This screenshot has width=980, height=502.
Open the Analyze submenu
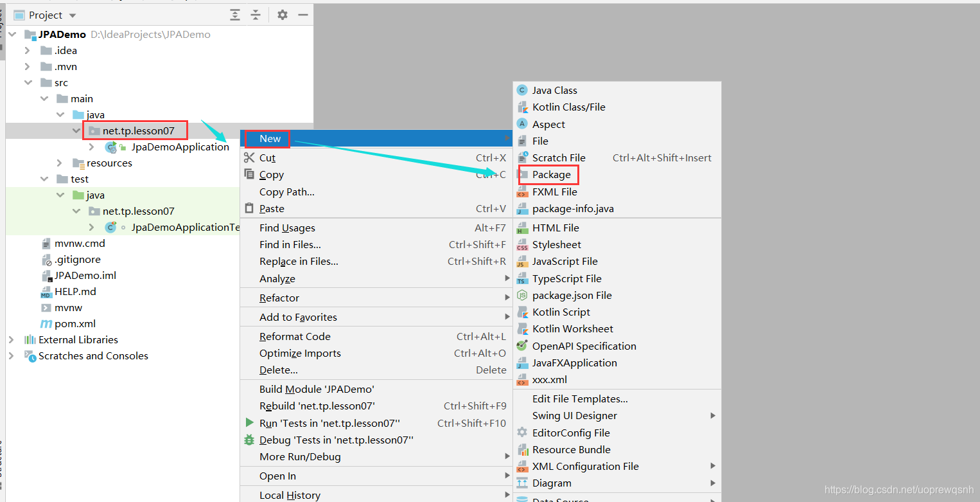point(376,278)
